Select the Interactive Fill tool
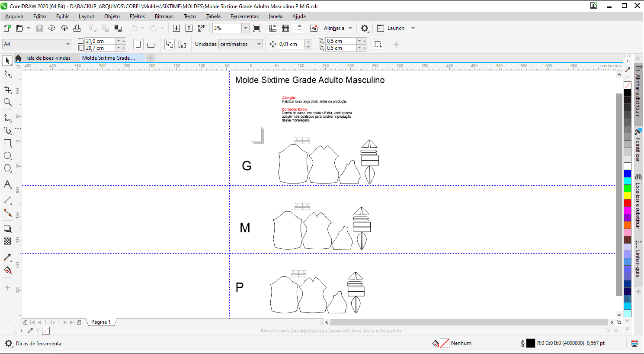644x354 pixels. point(7,270)
